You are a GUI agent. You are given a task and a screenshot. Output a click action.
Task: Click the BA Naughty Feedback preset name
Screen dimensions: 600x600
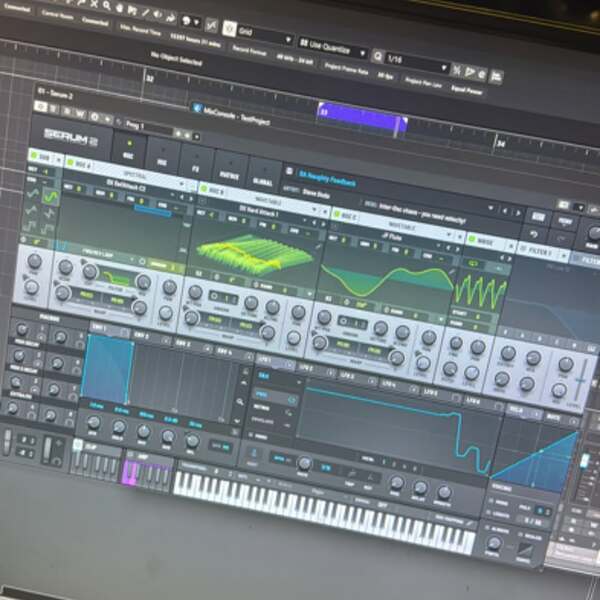click(x=327, y=179)
